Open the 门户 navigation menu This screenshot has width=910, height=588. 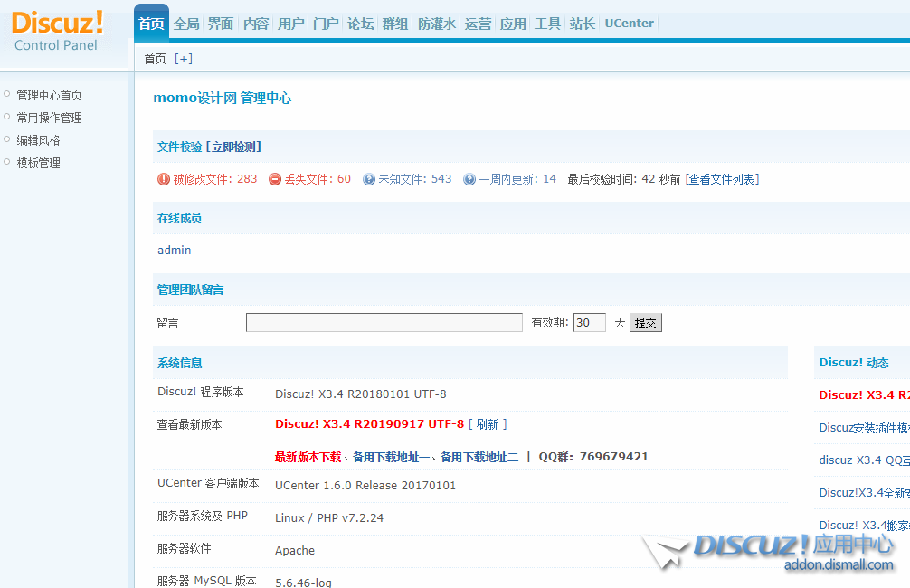coord(326,24)
